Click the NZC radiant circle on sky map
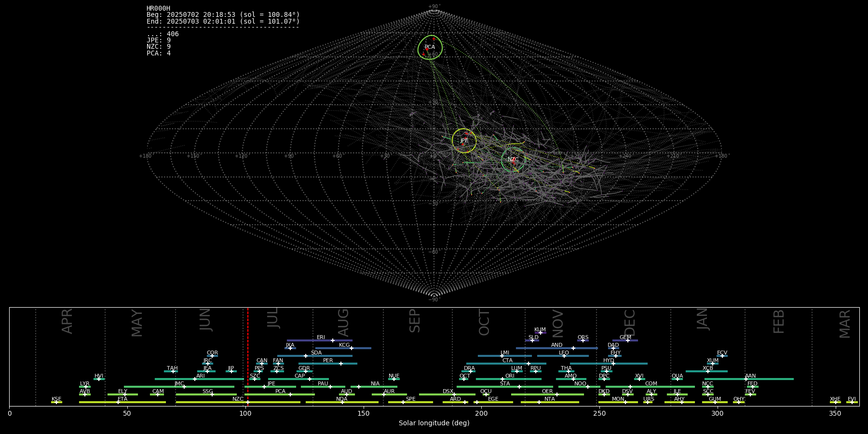Viewport: 868px width, 434px height. [x=513, y=160]
